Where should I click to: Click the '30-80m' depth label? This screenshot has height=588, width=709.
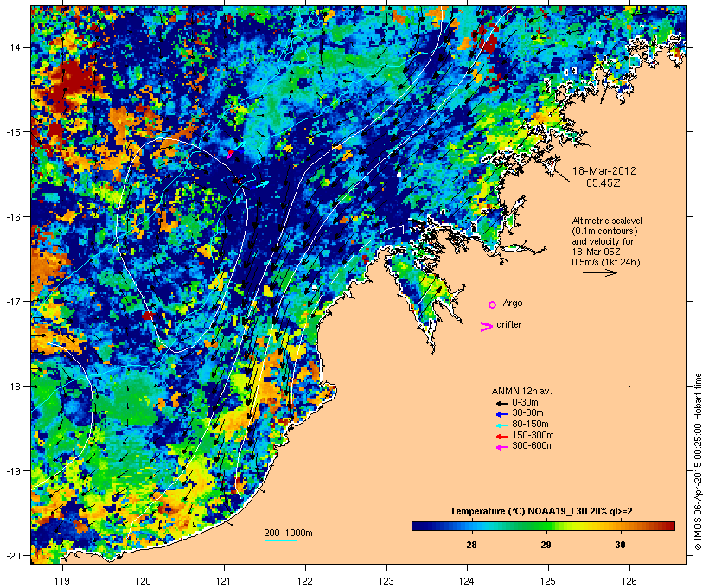point(527,413)
